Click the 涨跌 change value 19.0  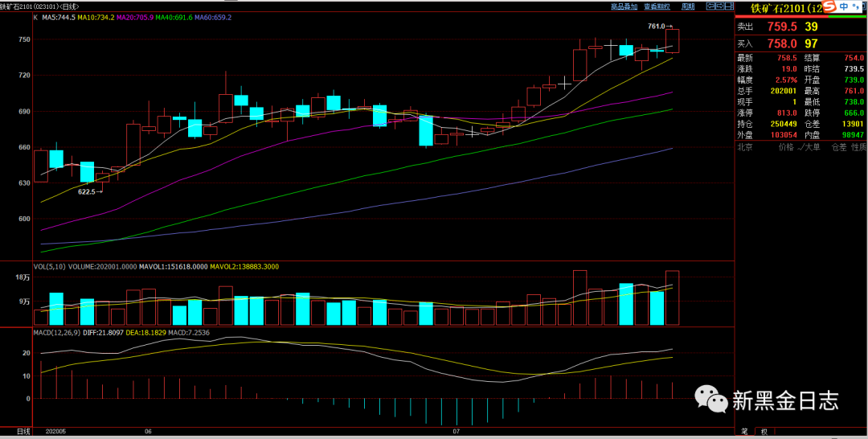coord(789,69)
